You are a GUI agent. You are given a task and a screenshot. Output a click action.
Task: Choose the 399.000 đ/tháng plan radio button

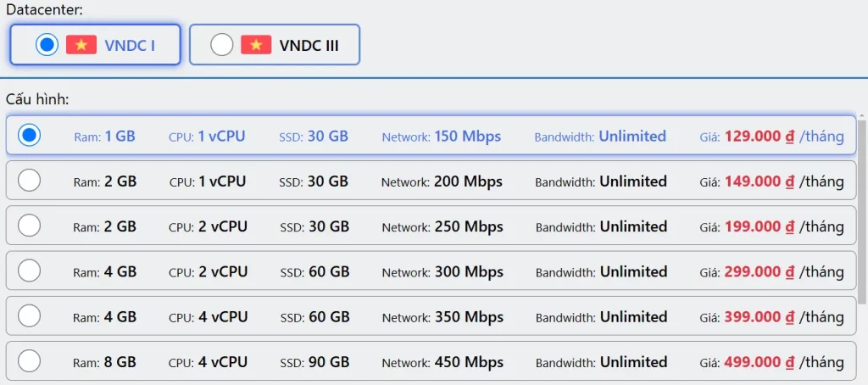[30, 316]
